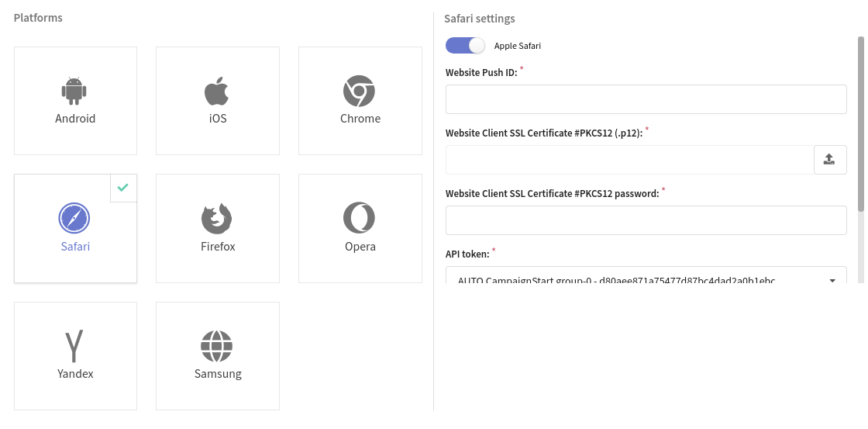Toggle the Apple Safari switch off
The width and height of the screenshot is (868, 429).
(x=465, y=46)
